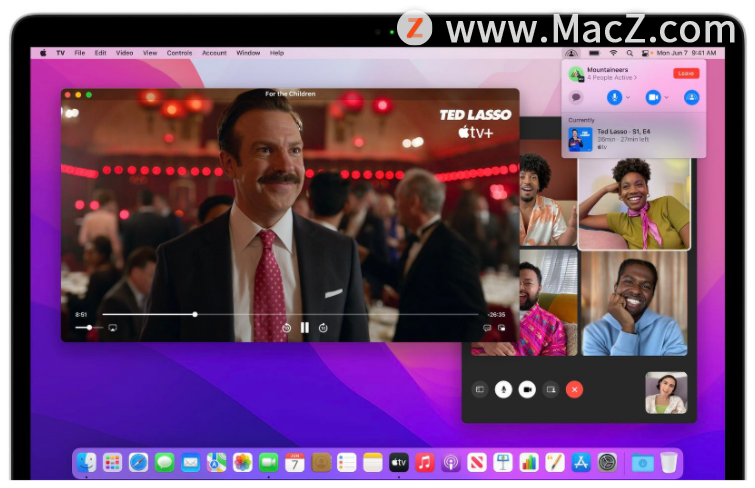
Task: Open the Messages chat in SharePlay panel
Action: click(x=576, y=97)
